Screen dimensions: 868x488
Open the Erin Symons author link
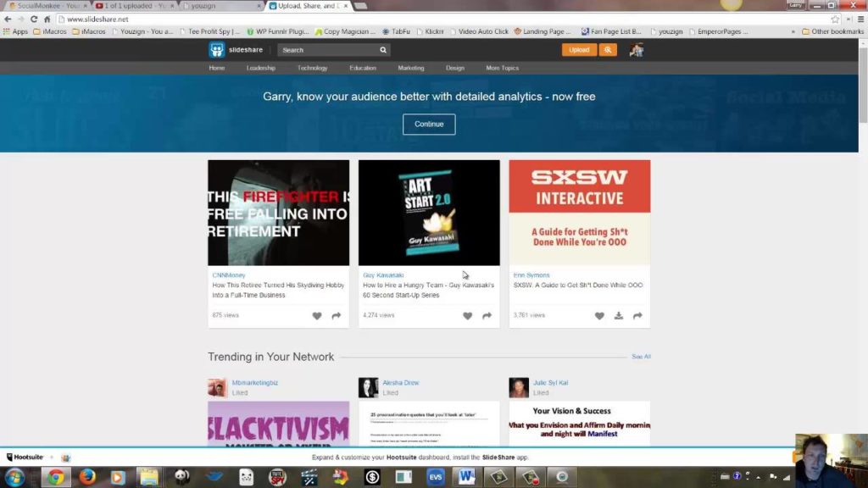531,275
